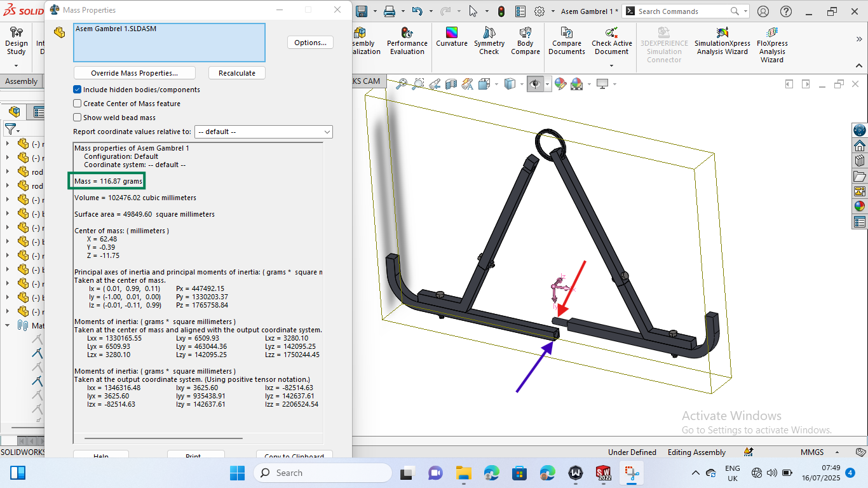The height and width of the screenshot is (488, 868).
Task: Switch to the Assembly ribbon tab
Action: point(22,81)
